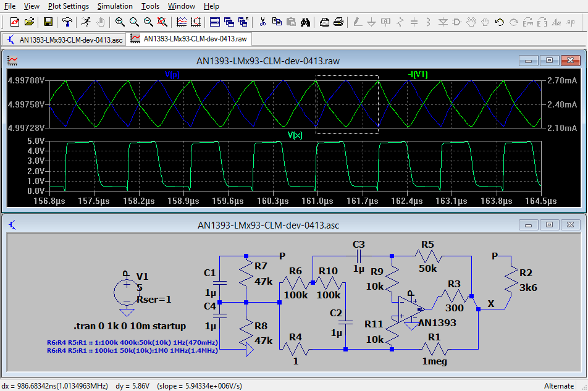
Task: Click the Print icon in the toolbar
Action: click(x=338, y=22)
